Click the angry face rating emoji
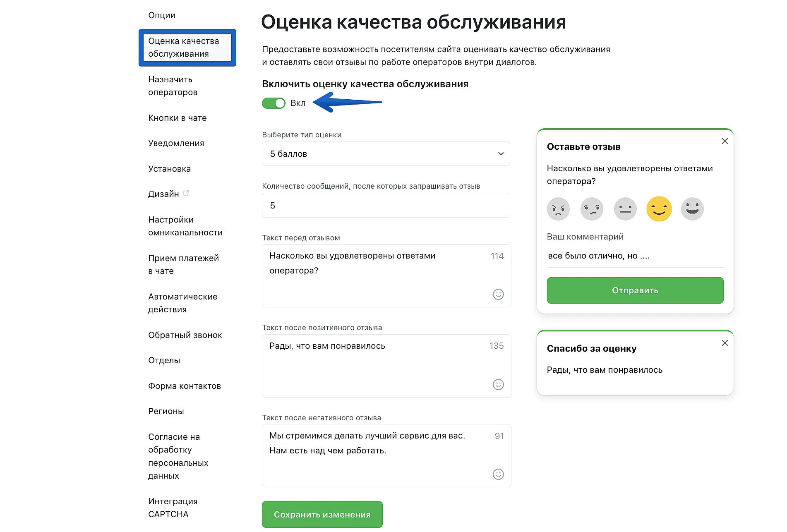 [558, 209]
